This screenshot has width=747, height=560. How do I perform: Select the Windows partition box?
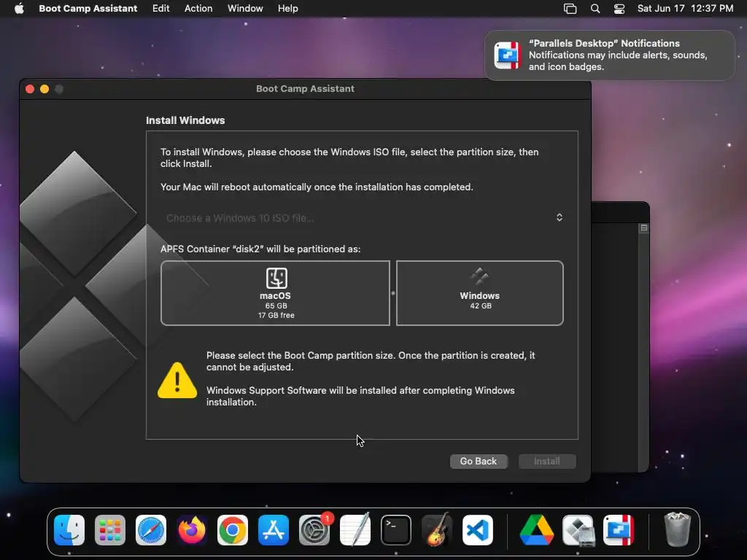(480, 293)
